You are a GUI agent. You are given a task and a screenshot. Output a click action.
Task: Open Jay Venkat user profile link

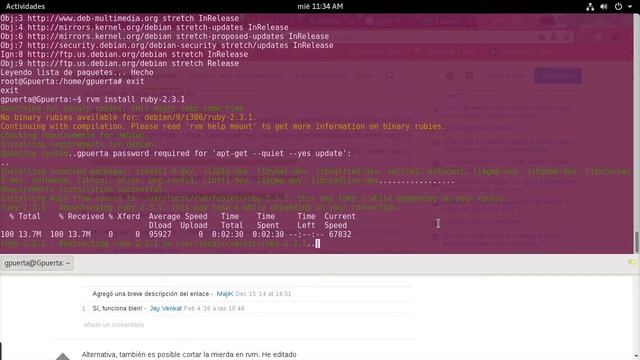tap(166, 309)
